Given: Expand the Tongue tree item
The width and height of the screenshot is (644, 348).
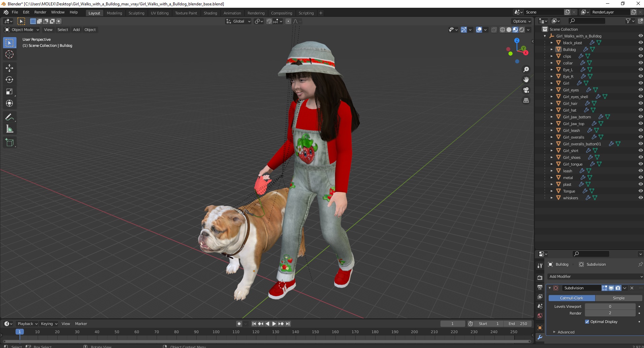Looking at the screenshot, I should [x=552, y=191].
